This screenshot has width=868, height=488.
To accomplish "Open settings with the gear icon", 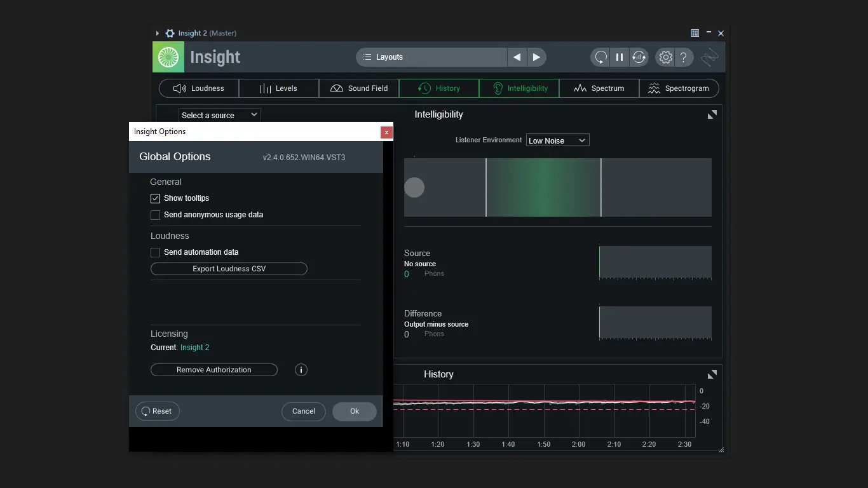I will [665, 57].
